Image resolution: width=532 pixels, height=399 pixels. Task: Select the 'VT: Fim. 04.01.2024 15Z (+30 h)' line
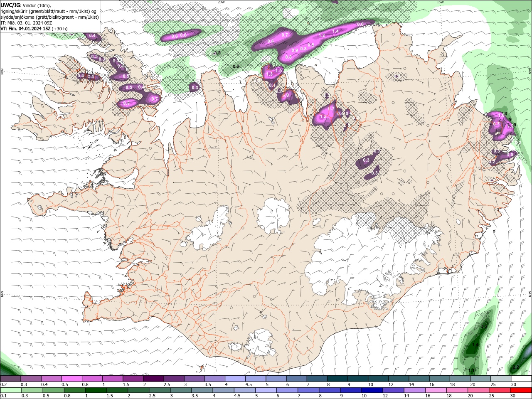pos(34,29)
